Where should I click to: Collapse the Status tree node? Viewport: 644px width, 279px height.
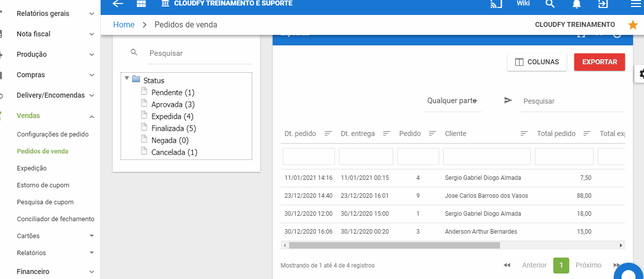coord(127,78)
